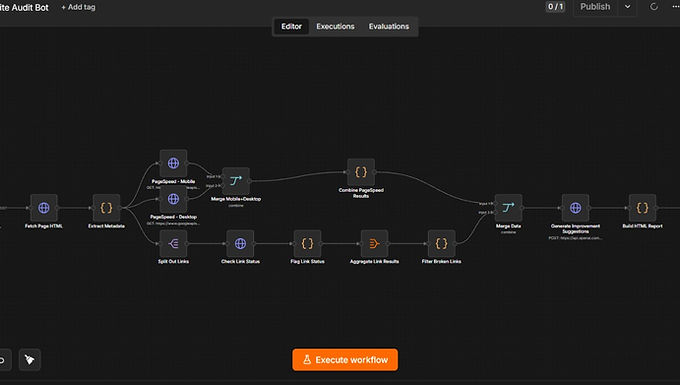This screenshot has height=385, width=680.
Task: Select the Extract Metadata code node
Action: 106,208
